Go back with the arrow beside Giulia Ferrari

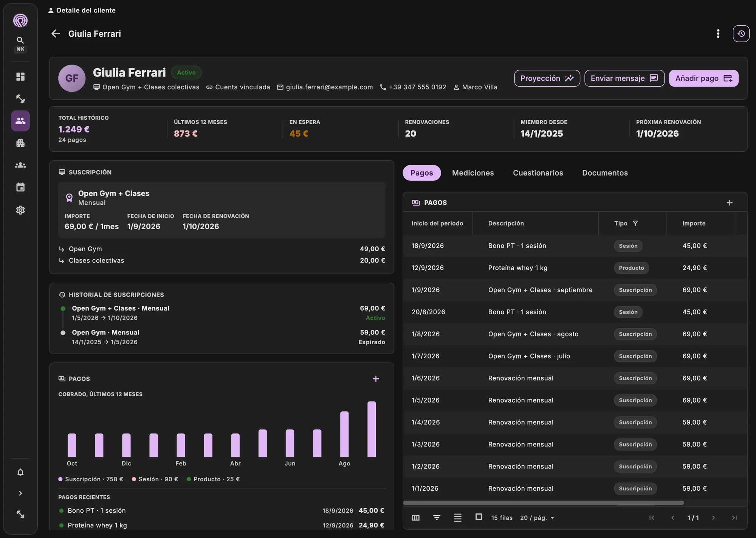(x=56, y=34)
